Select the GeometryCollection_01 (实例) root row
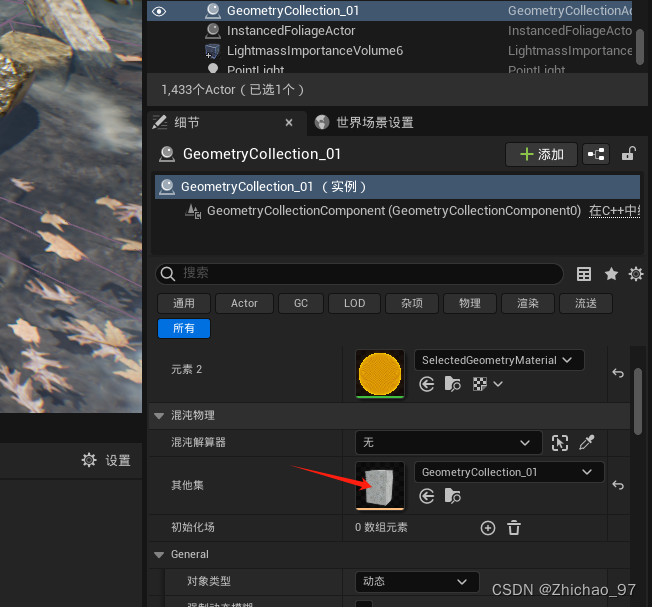The image size is (652, 607). (x=397, y=187)
